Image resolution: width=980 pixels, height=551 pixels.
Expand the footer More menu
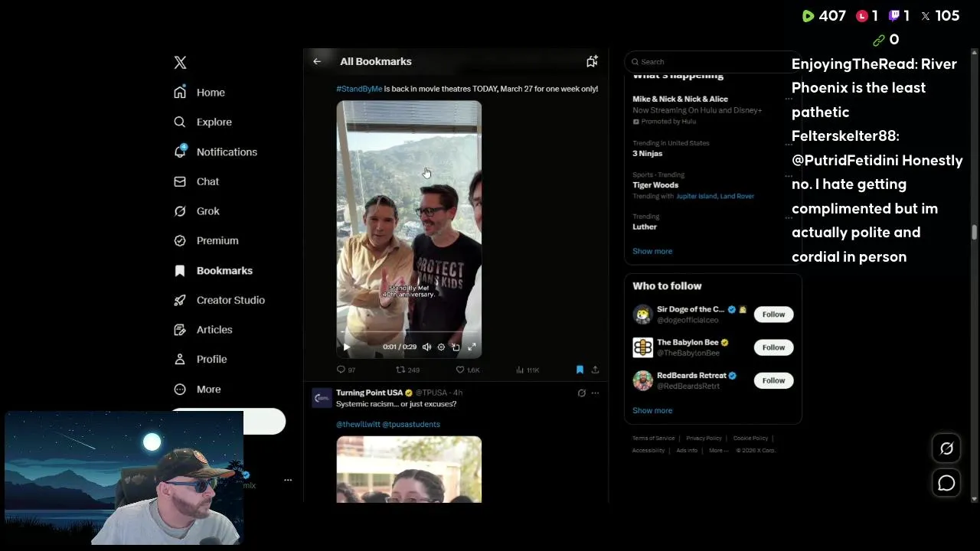[x=718, y=451]
